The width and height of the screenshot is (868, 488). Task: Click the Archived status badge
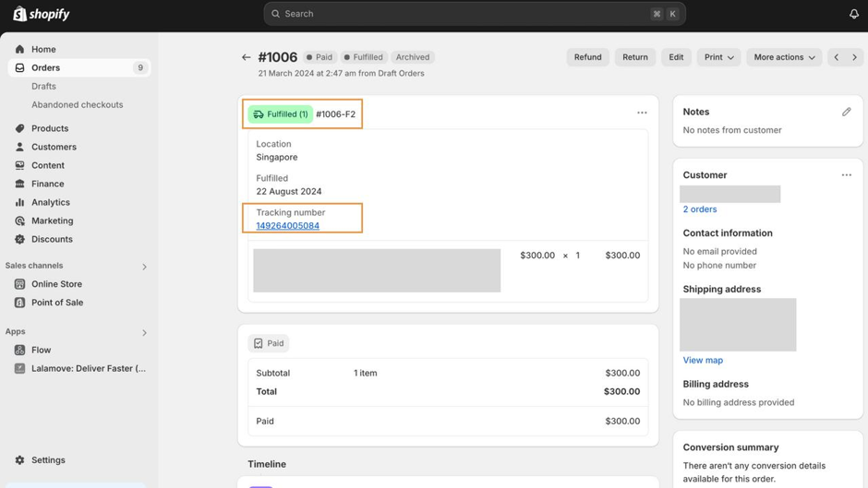(413, 57)
